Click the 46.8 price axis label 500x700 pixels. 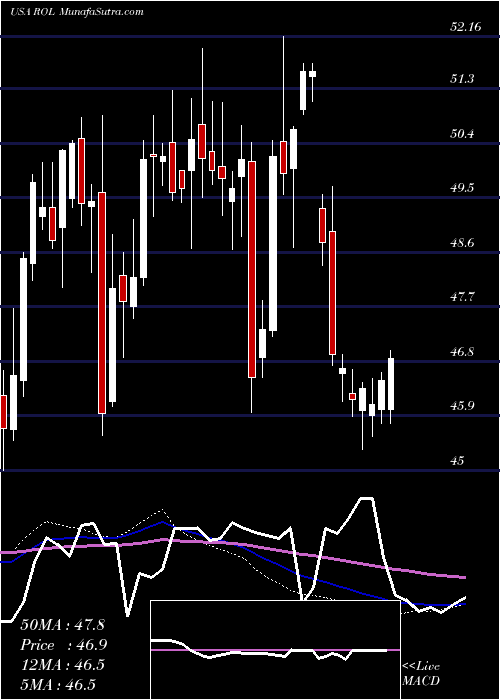(462, 351)
